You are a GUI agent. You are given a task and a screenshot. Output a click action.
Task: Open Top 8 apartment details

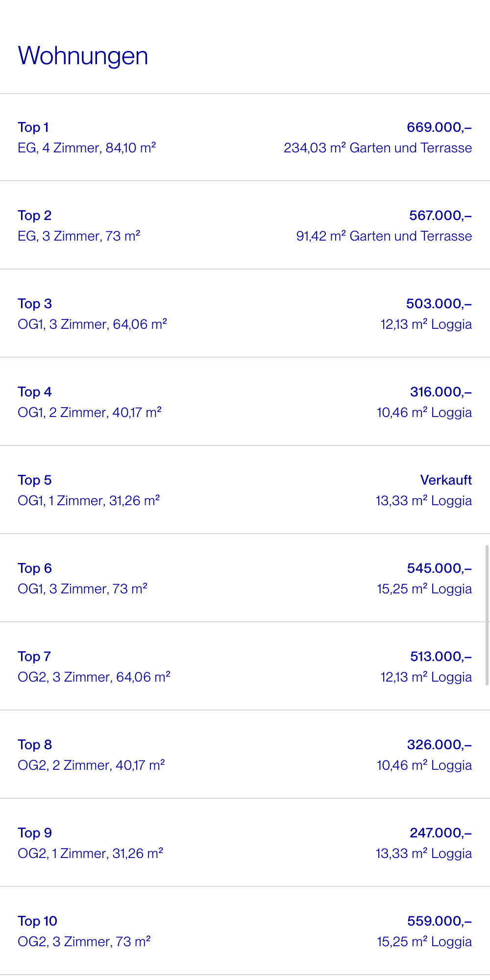(x=35, y=745)
